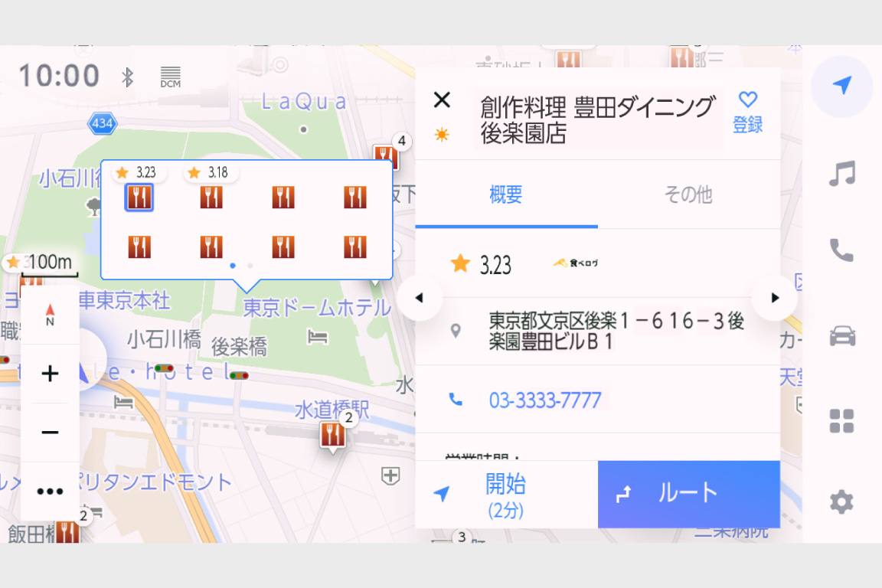The width and height of the screenshot is (882, 588).
Task: Expand more map options with the ellipsis button
Action: [50, 491]
